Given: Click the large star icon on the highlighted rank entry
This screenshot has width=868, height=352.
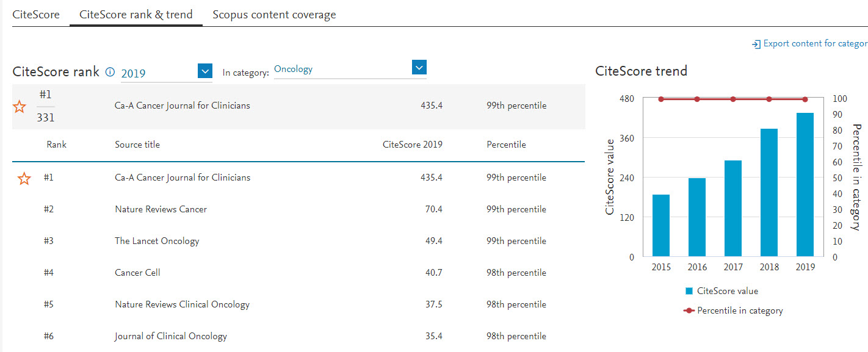Looking at the screenshot, I should (19, 106).
